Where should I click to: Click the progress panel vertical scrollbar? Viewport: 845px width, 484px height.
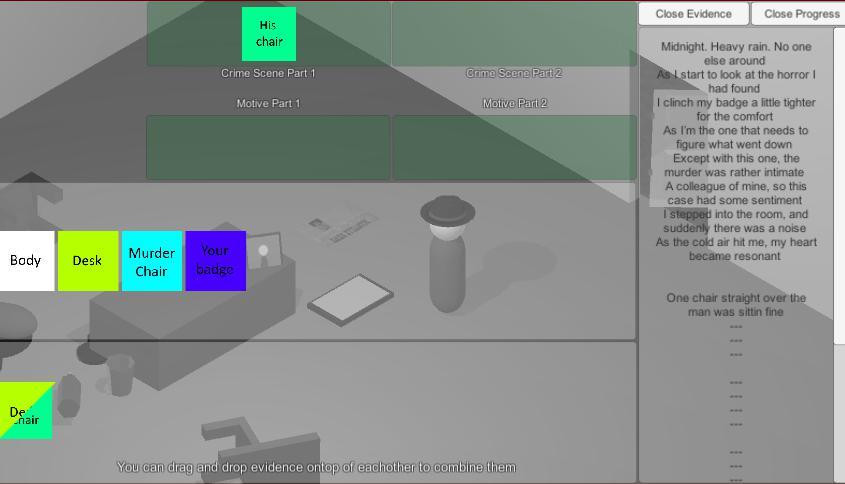click(x=839, y=186)
